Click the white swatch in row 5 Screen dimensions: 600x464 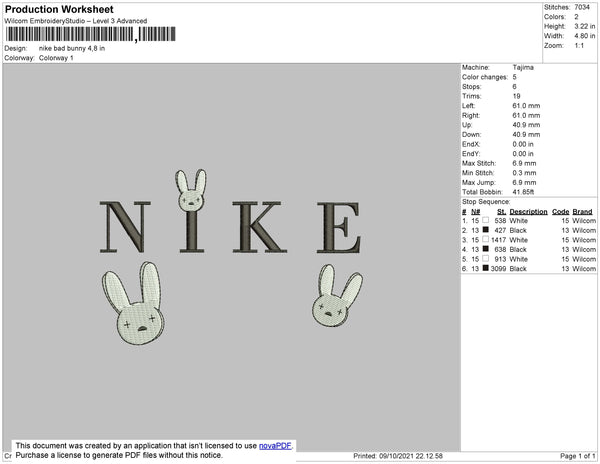tap(486, 259)
